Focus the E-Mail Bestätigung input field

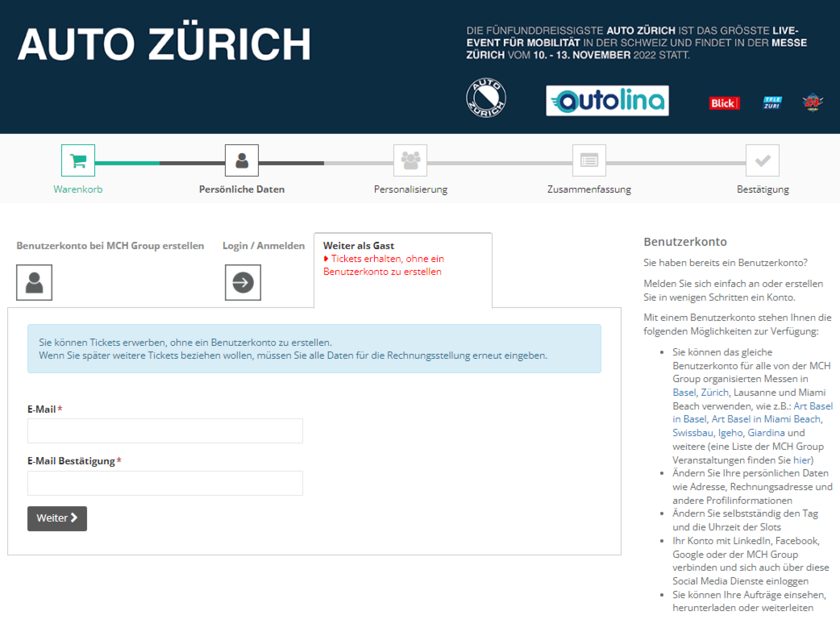click(165, 483)
